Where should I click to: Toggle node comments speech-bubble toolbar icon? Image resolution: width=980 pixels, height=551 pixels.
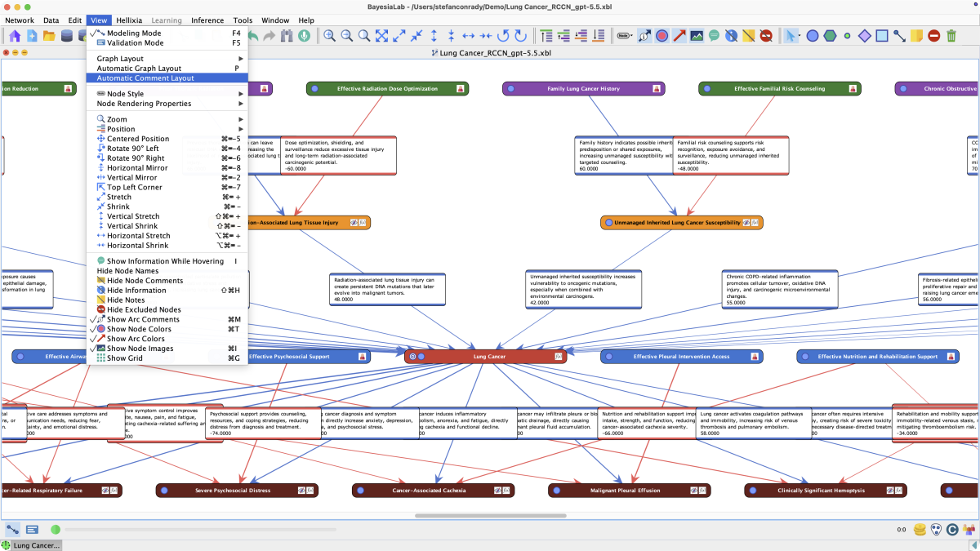[714, 36]
